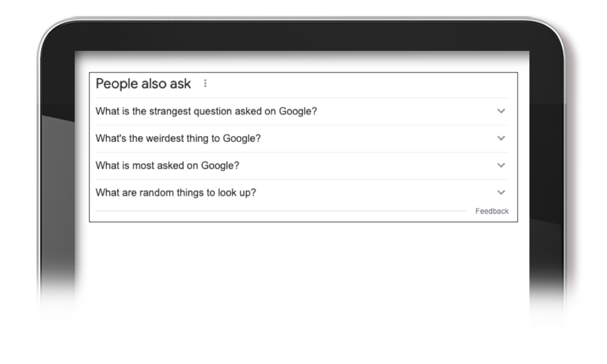The height and width of the screenshot is (364, 607).
Task: Click the People also ask heading
Action: click(143, 84)
